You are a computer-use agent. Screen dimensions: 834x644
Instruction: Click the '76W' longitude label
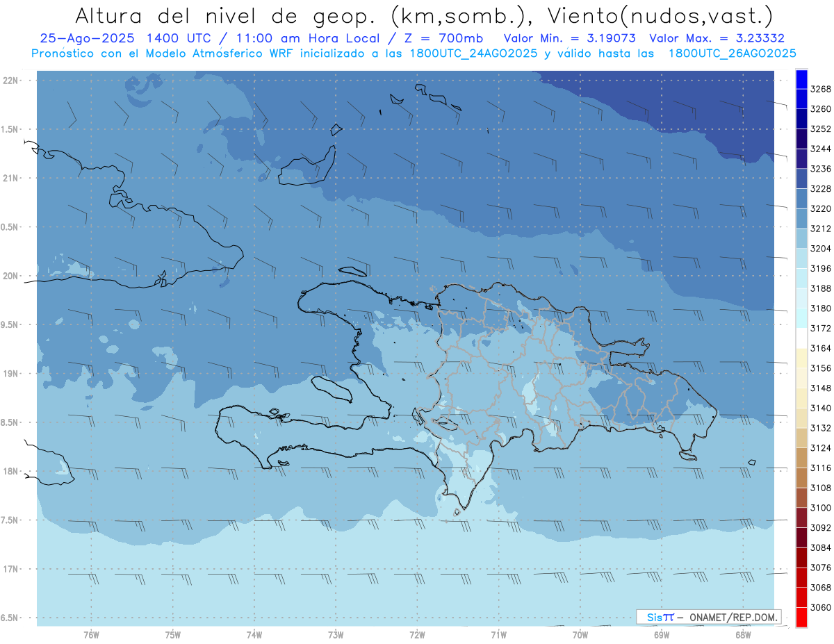click(x=91, y=634)
